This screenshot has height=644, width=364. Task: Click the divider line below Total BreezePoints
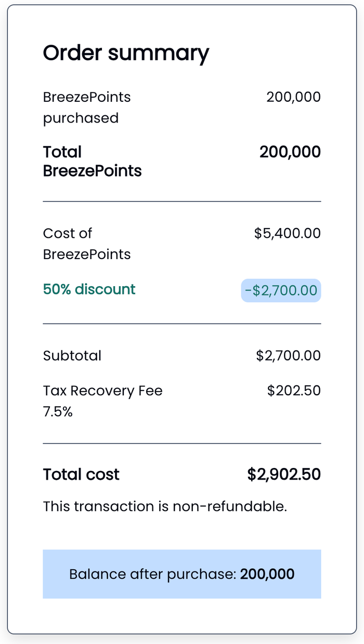click(182, 201)
